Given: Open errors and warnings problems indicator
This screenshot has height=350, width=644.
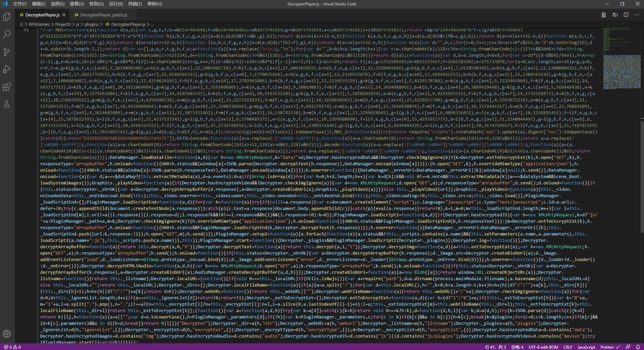Looking at the screenshot, I should [12, 347].
